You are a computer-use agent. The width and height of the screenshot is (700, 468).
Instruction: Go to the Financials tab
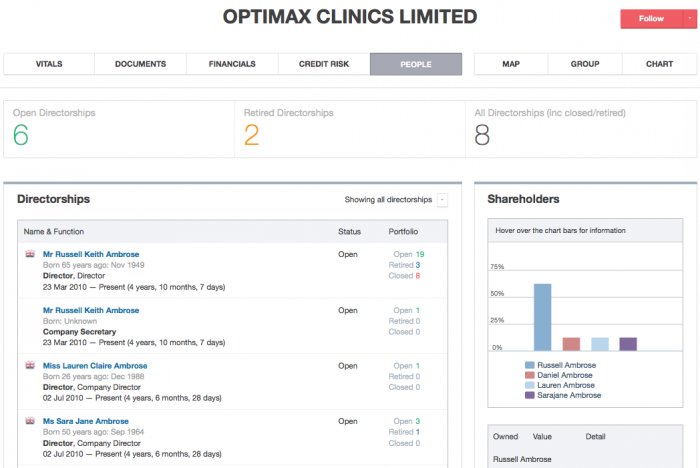tap(232, 64)
